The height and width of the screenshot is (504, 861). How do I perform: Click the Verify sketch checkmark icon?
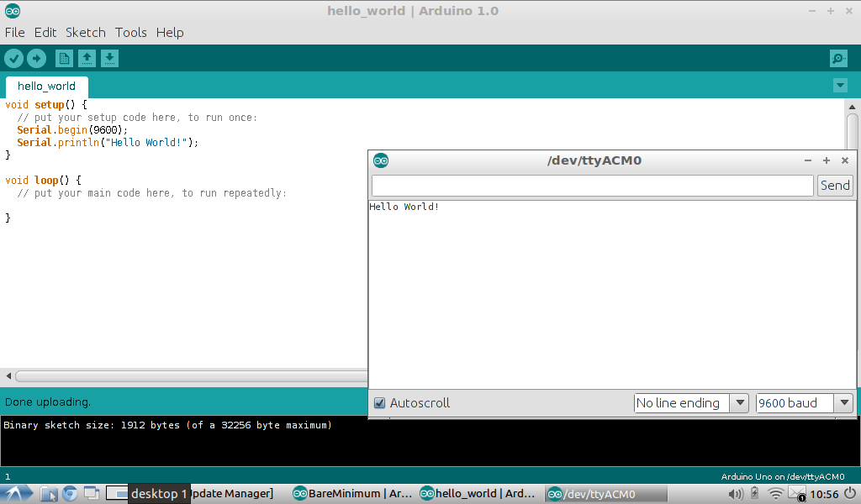point(13,58)
